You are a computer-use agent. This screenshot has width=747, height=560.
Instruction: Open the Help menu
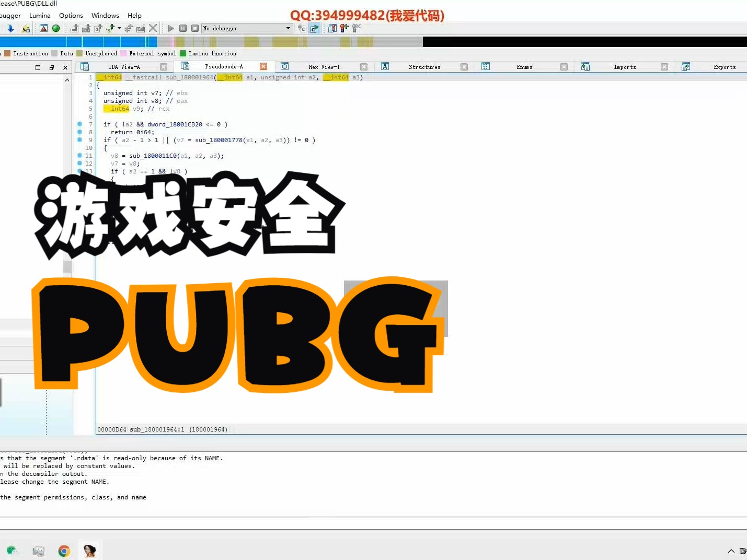coord(134,15)
